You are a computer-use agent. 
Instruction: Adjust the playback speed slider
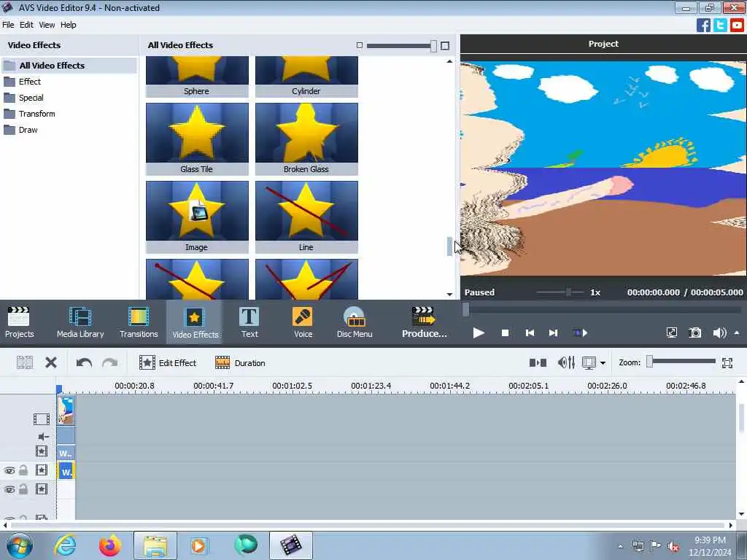click(x=560, y=292)
